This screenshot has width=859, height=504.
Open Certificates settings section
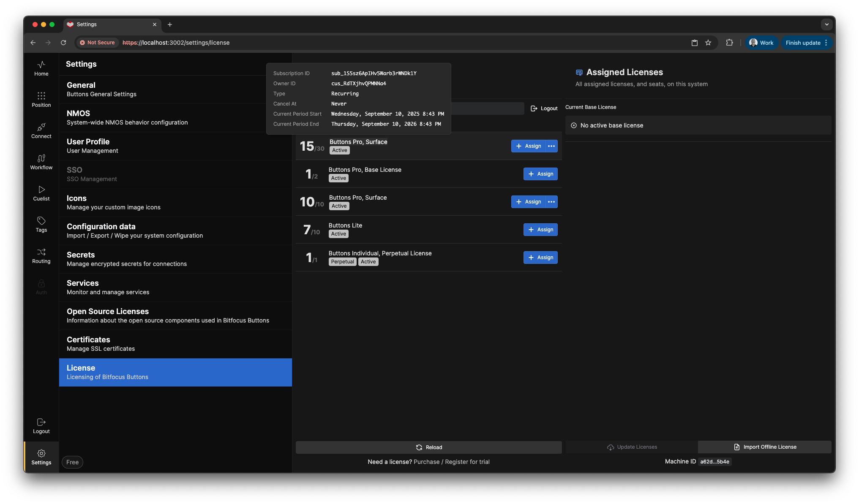[x=175, y=344]
